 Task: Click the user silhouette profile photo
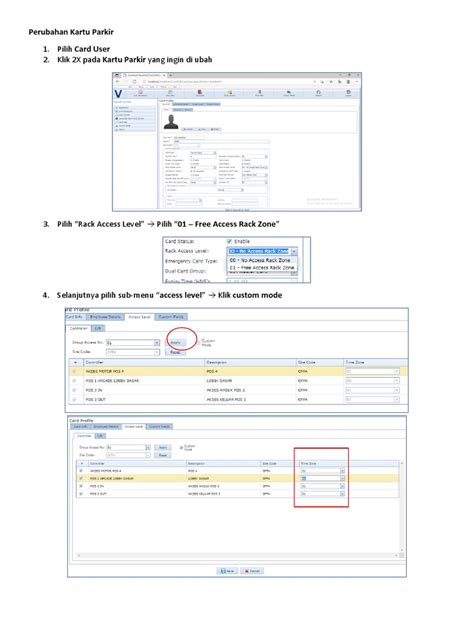click(171, 122)
